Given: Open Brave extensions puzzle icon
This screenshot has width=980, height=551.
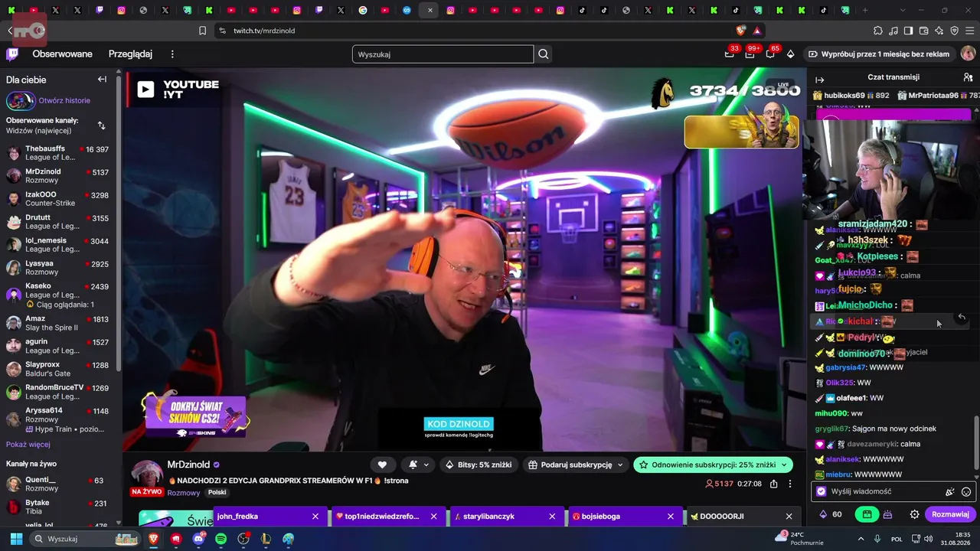Looking at the screenshot, I should 878,31.
